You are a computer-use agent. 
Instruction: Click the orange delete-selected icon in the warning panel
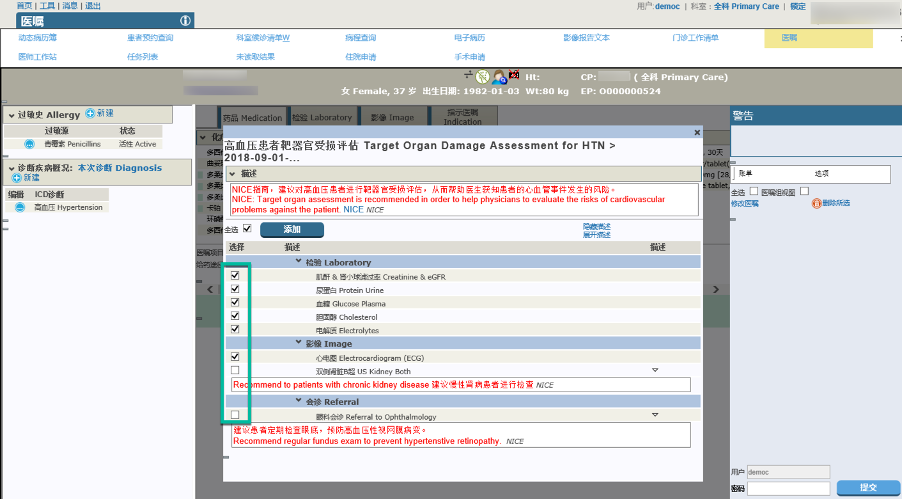(816, 203)
